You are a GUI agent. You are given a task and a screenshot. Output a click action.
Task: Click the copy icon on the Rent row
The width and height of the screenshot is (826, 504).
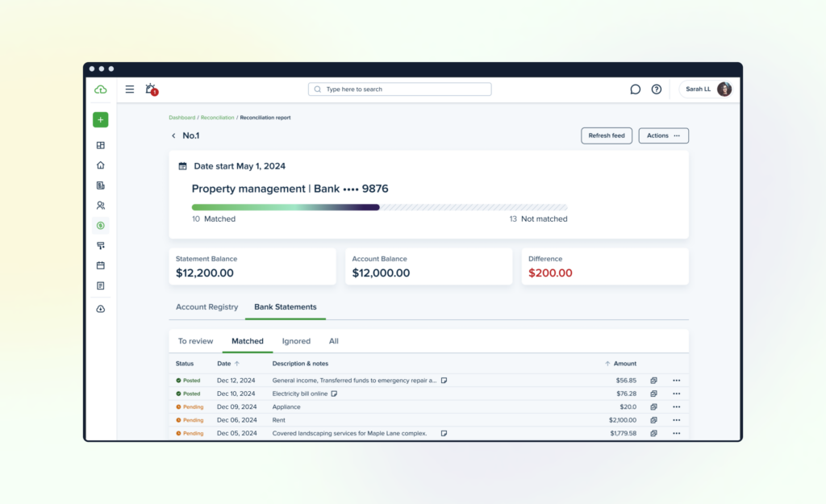click(653, 420)
